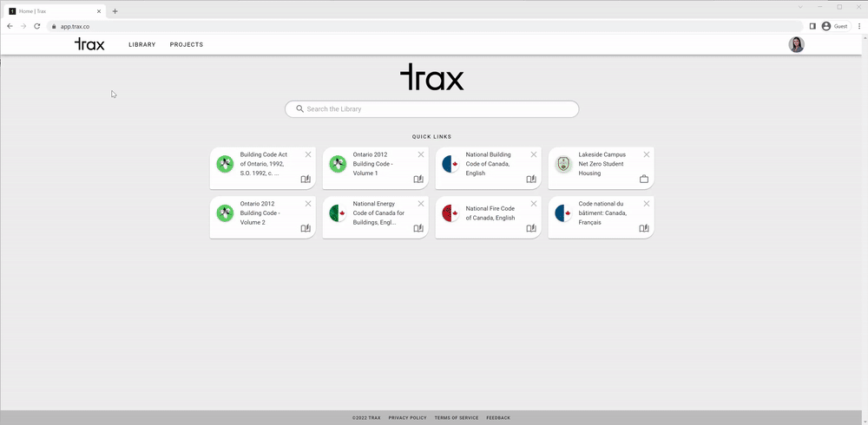
Task: Click padlock site info icon
Action: pyautogui.click(x=54, y=26)
